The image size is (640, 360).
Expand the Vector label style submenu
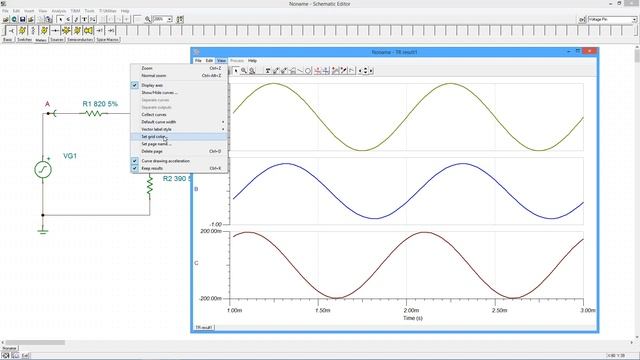179,129
